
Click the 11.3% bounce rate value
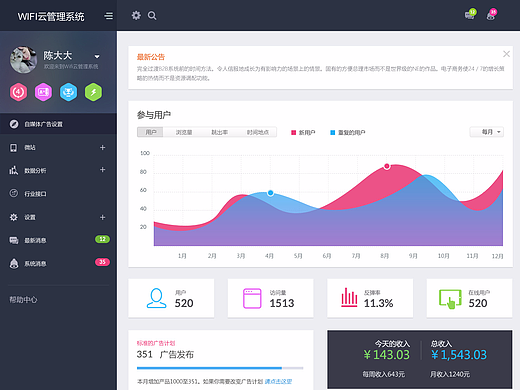pos(378,303)
